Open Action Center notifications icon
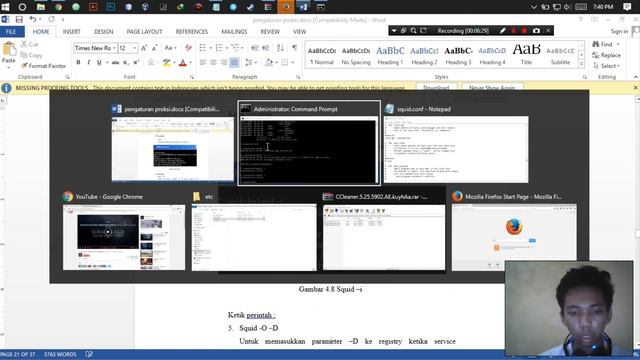This screenshot has width=640, height=360. pos(627,7)
